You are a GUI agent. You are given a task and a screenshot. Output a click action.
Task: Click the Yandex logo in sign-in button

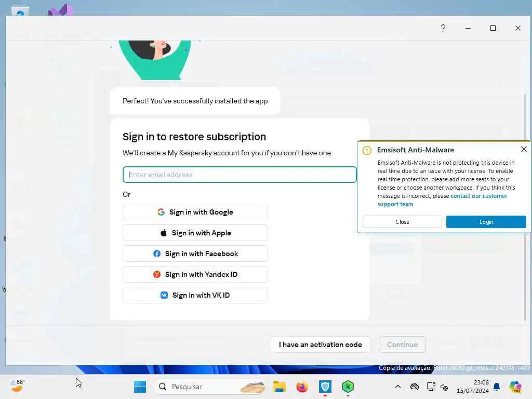point(157,274)
